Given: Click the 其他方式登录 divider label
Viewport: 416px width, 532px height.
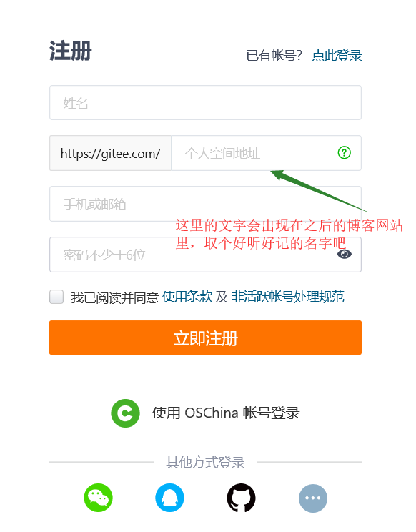Looking at the screenshot, I should [x=205, y=462].
